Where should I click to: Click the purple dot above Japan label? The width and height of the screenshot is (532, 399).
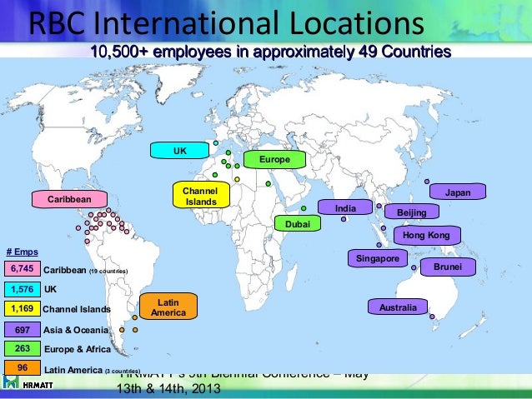tap(427, 182)
